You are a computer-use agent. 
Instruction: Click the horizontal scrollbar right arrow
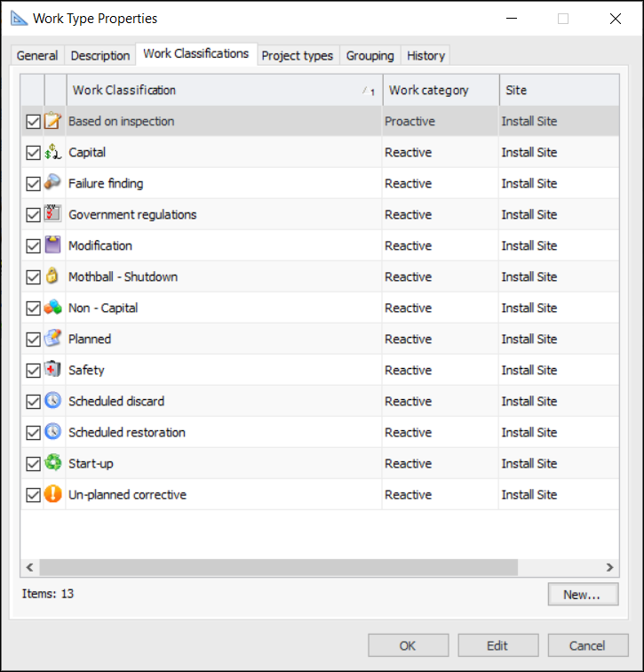(x=610, y=567)
